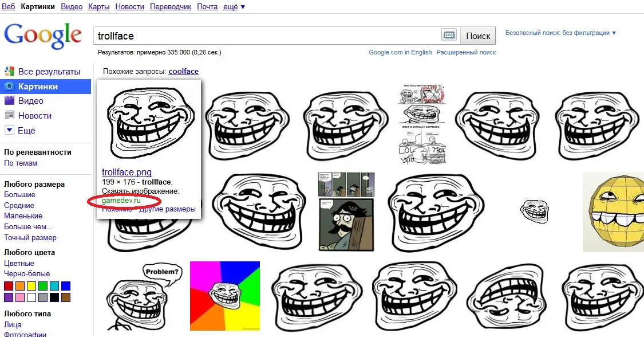Open the Веб tab in top bar

(x=8, y=6)
